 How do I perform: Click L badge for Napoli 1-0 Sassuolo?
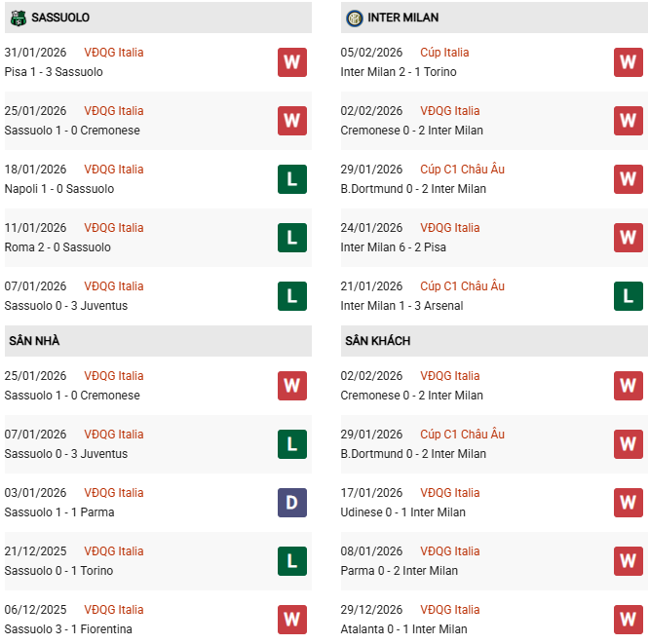tap(291, 179)
